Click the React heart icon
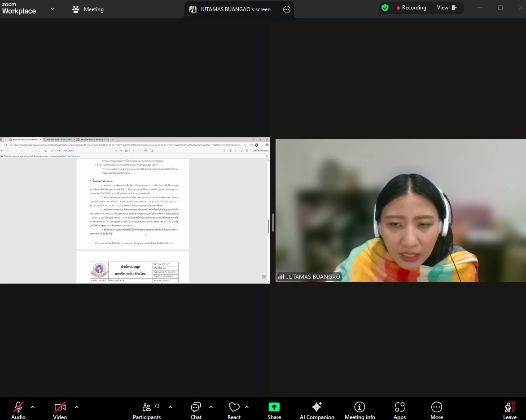 tap(234, 407)
